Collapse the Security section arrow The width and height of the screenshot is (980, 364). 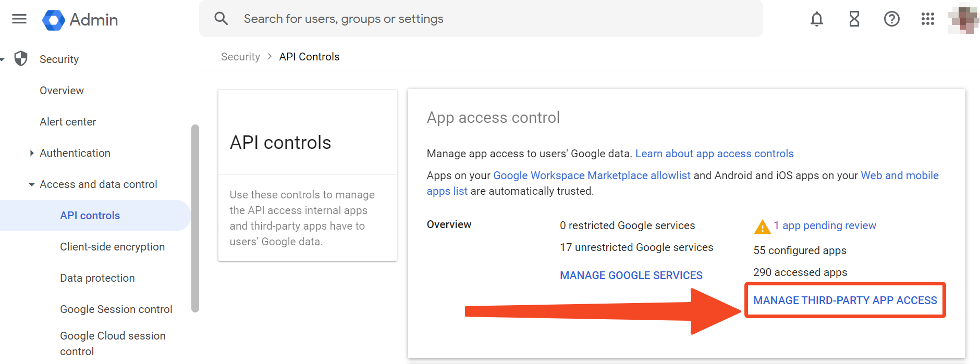[3, 59]
